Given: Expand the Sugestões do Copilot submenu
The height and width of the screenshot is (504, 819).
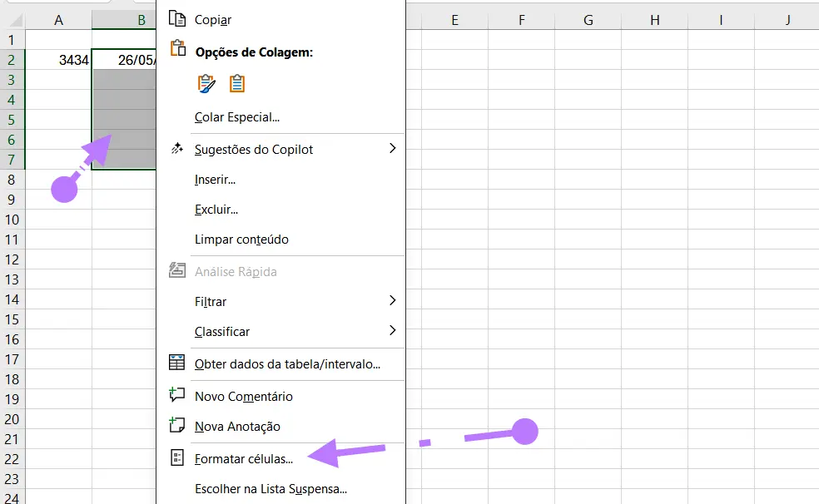Looking at the screenshot, I should pos(392,149).
